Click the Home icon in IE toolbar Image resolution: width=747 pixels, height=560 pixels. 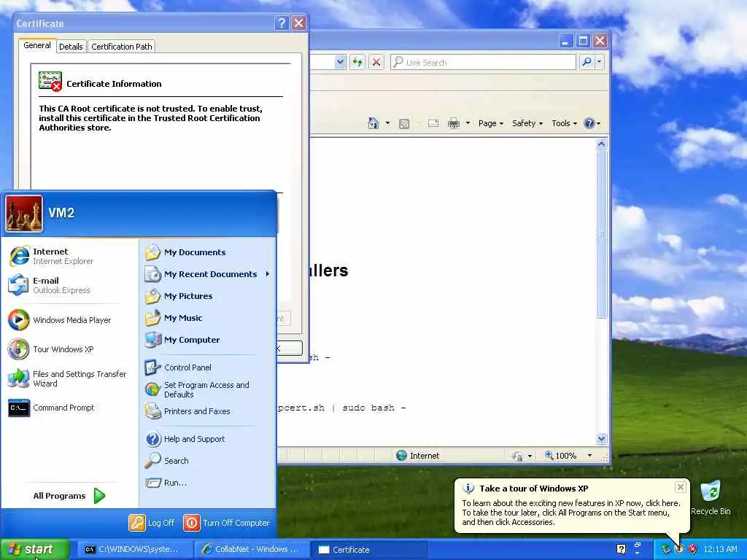click(373, 123)
